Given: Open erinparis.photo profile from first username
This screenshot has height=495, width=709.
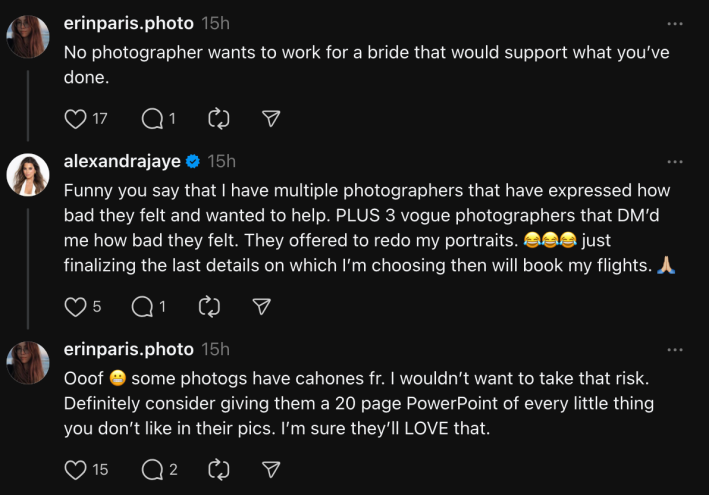Looking at the screenshot, I should (x=128, y=23).
